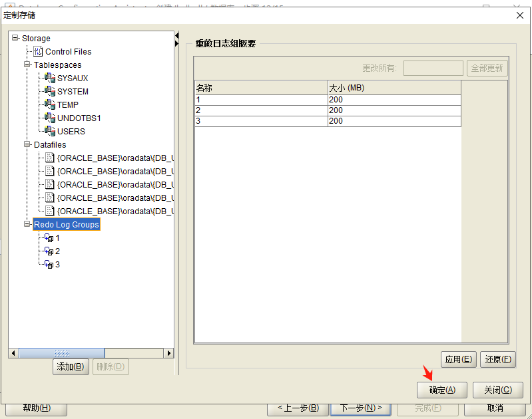Viewport: 532px width, 419px height.
Task: Click the SYSTEM tablespace icon
Action: pyautogui.click(x=50, y=91)
